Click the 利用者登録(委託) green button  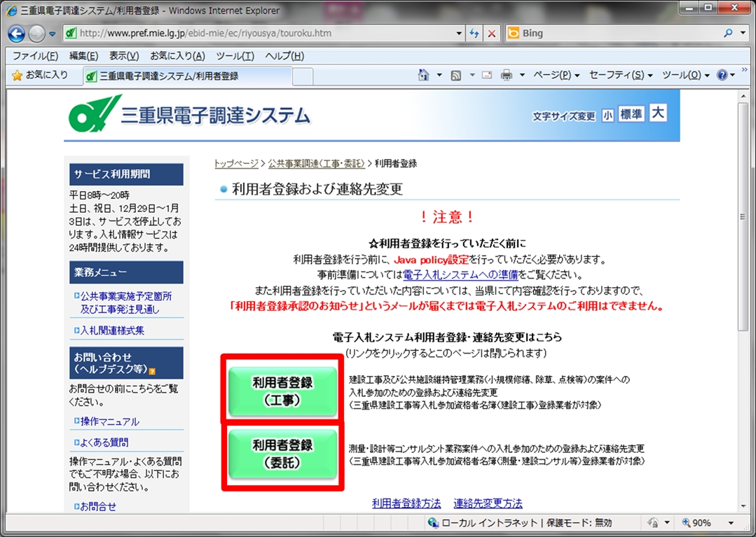point(282,454)
